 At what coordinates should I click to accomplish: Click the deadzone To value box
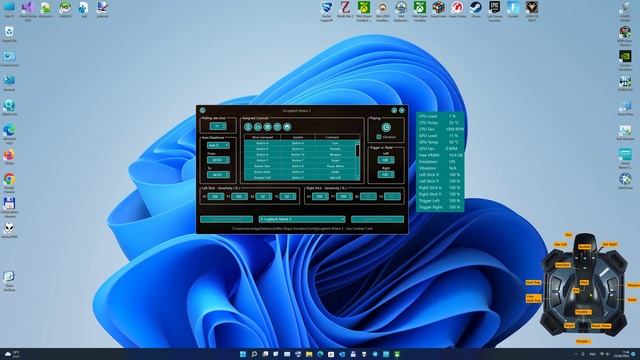[x=218, y=175]
